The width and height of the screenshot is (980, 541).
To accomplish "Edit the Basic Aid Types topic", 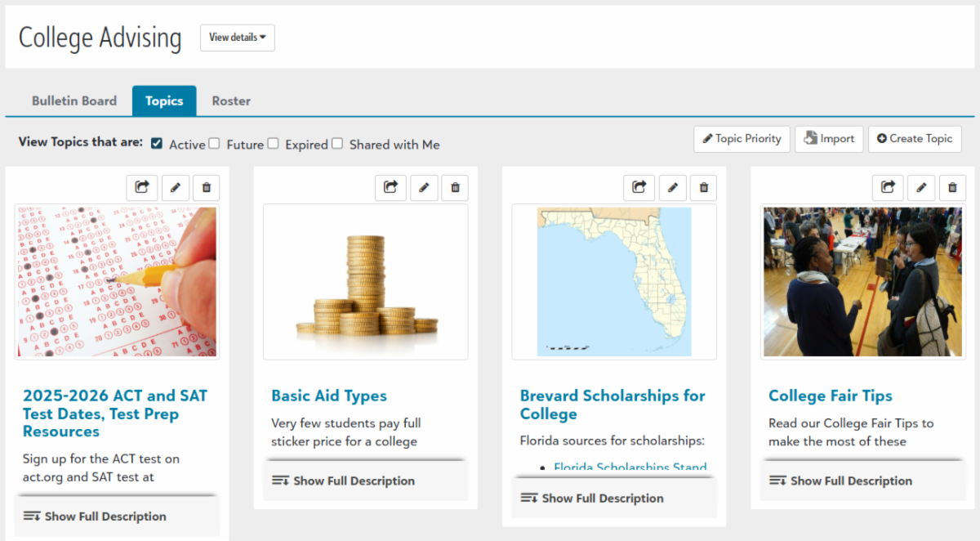I will click(423, 187).
